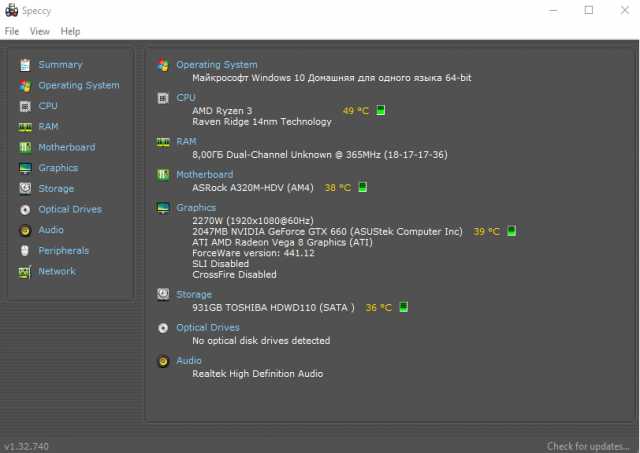Select RAM sidebar entry
This screenshot has width=640, height=453.
48,126
